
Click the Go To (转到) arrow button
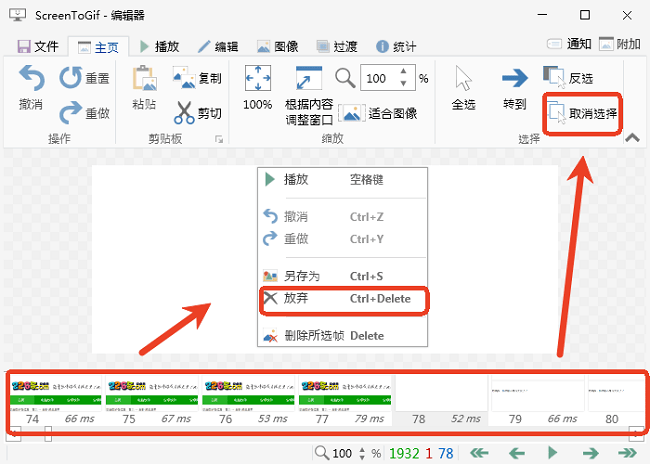pos(514,88)
